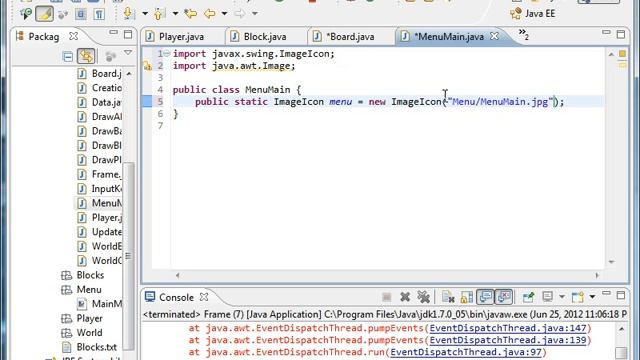Image resolution: width=640 pixels, height=360 pixels.
Task: Click Pin Console icon
Action: [528, 297]
